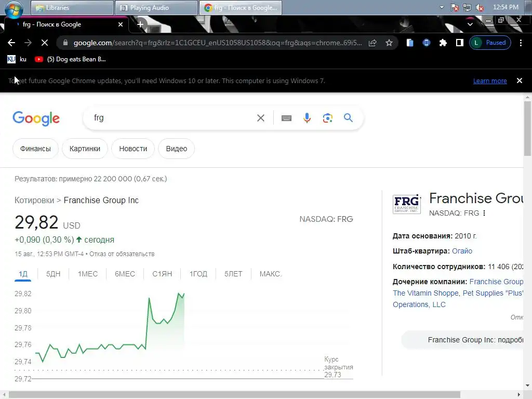Viewport: 532px width, 399px height.
Task: Go back to the previous page
Action: click(x=11, y=43)
